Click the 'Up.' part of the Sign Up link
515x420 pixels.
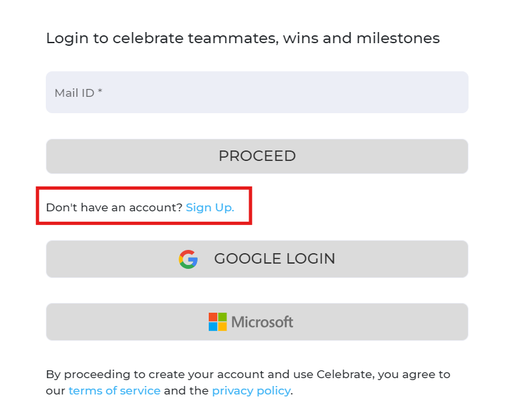point(224,208)
